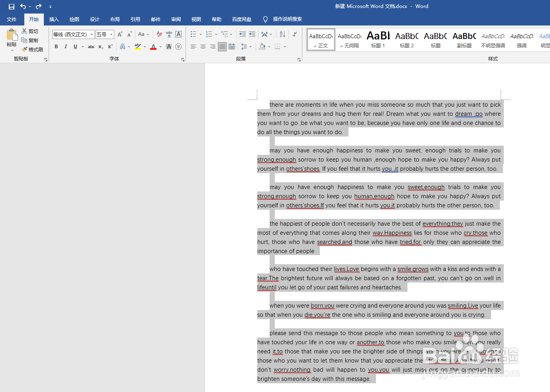This screenshot has height=392, width=550.
Task: Click the Tell Me search box (操作说明搜索)
Action: [x=283, y=19]
